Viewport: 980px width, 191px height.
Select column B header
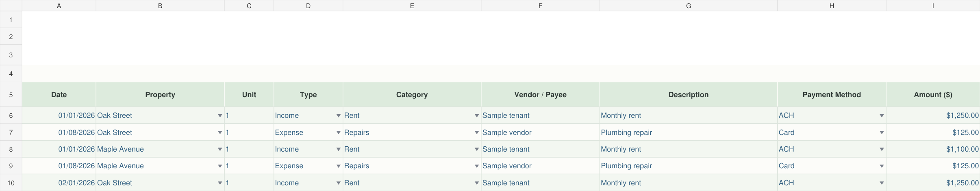(160, 6)
